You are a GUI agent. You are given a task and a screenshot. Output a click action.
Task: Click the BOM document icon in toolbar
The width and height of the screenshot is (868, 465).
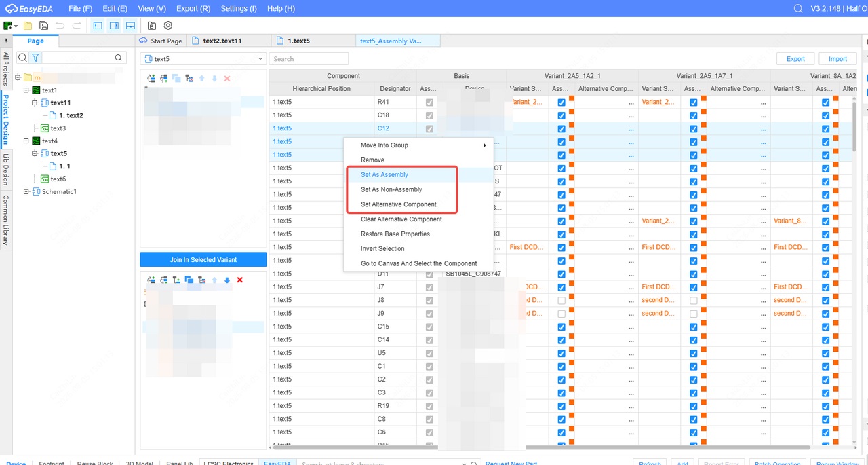pyautogui.click(x=152, y=26)
